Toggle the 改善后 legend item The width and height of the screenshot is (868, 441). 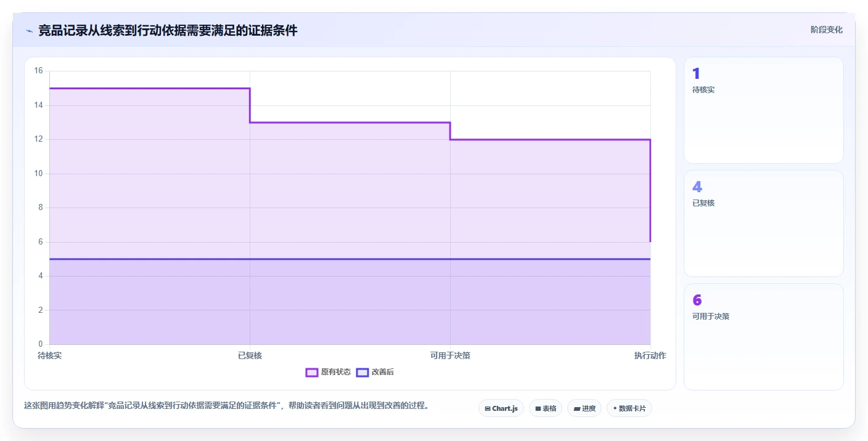pyautogui.click(x=375, y=372)
